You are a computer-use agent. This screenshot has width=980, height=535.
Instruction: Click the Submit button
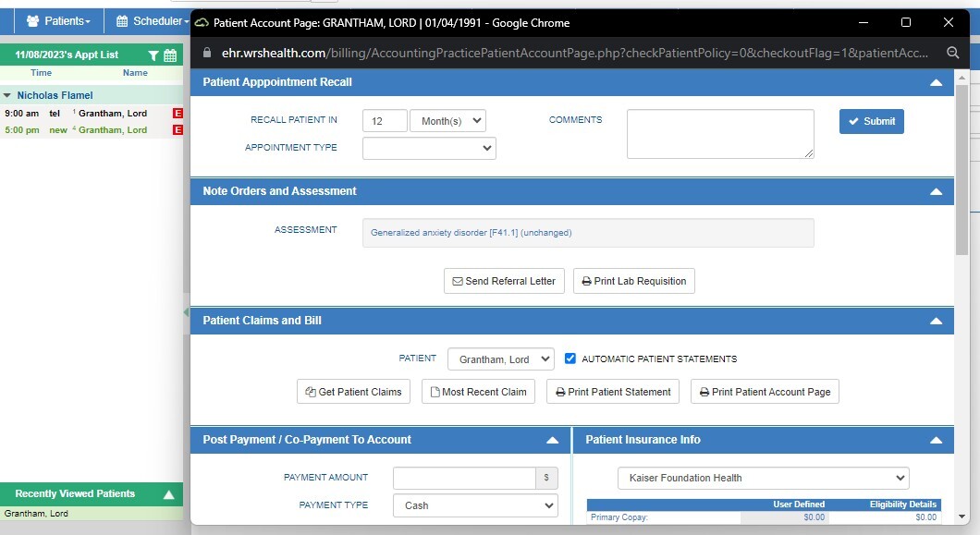click(x=871, y=121)
